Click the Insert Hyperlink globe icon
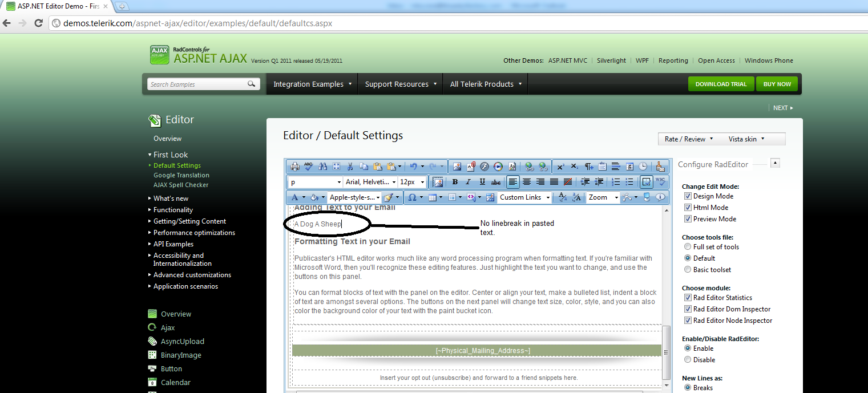The height and width of the screenshot is (393, 868). tap(530, 167)
